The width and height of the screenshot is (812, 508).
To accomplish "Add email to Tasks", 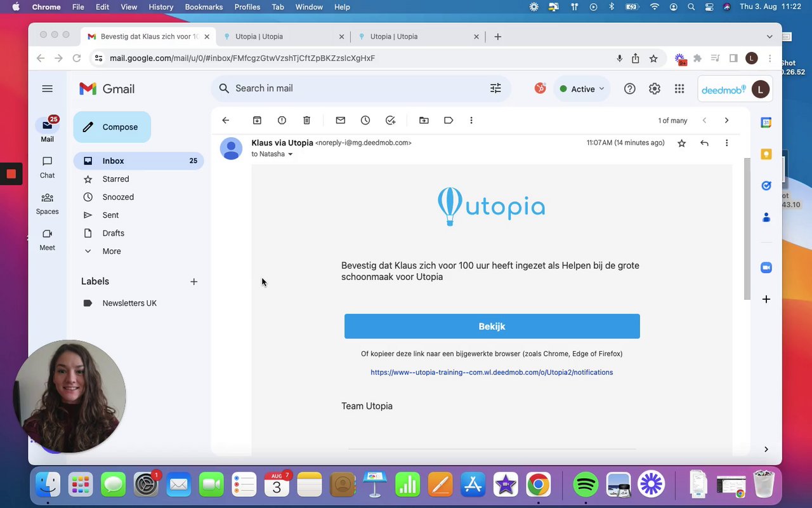I will [x=390, y=120].
